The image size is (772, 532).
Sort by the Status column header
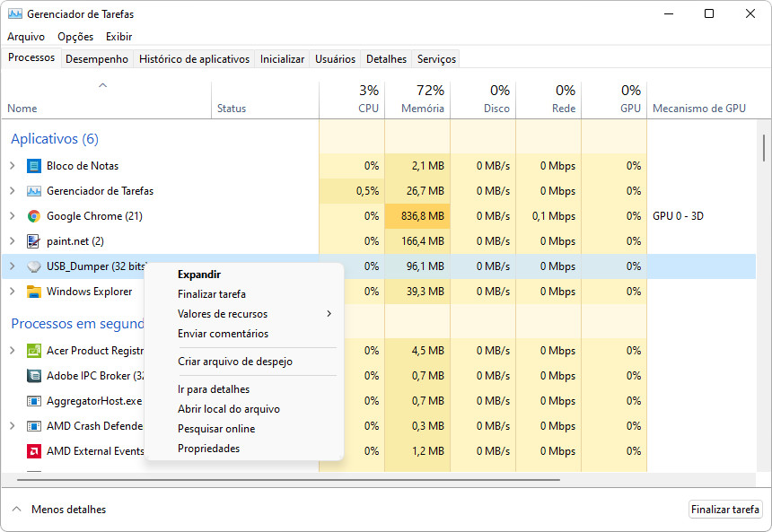[266, 100]
